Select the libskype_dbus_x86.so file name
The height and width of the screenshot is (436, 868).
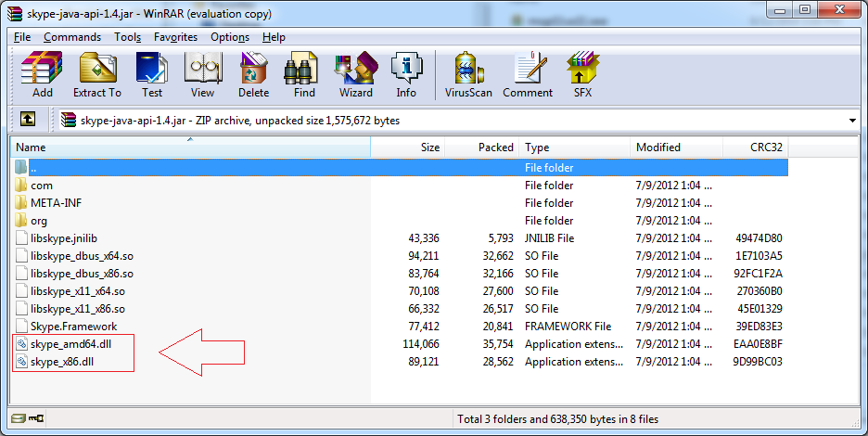pyautogui.click(x=82, y=274)
